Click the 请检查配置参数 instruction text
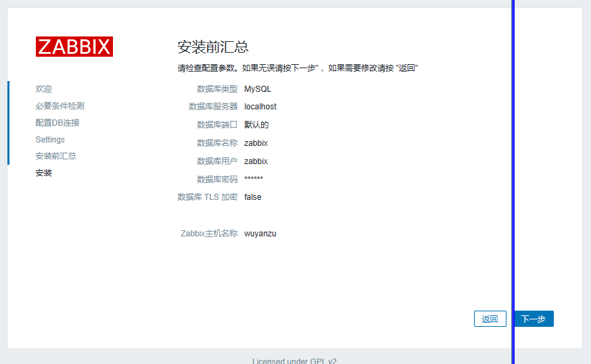Image resolution: width=591 pixels, height=364 pixels. (298, 68)
